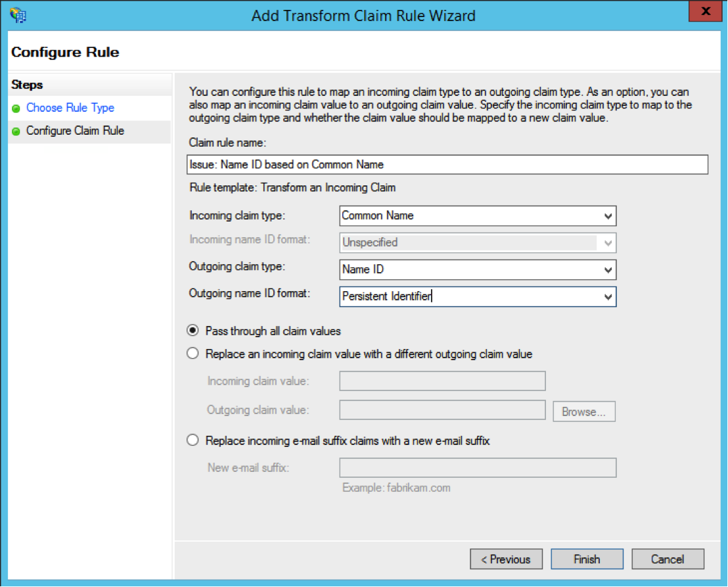Open the Outgoing claim type dropdown
The width and height of the screenshot is (728, 587).
pos(608,270)
